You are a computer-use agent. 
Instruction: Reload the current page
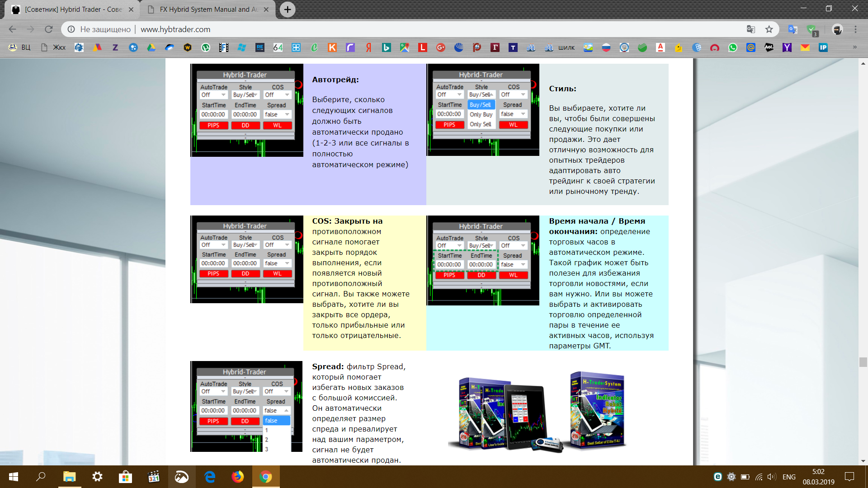[x=49, y=29]
